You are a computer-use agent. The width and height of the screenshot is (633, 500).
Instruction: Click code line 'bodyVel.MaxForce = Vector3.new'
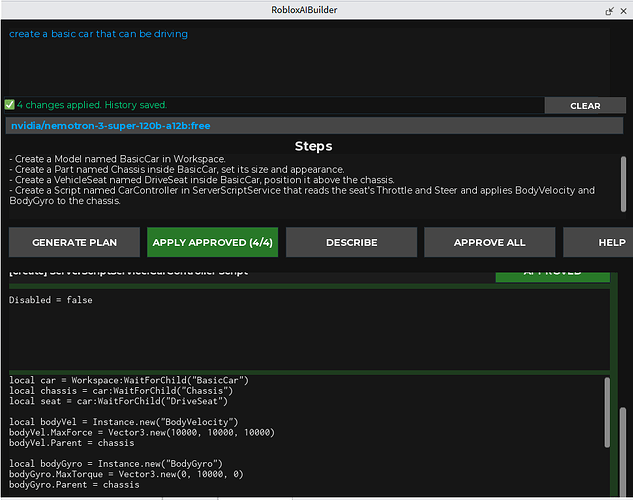click(142, 433)
